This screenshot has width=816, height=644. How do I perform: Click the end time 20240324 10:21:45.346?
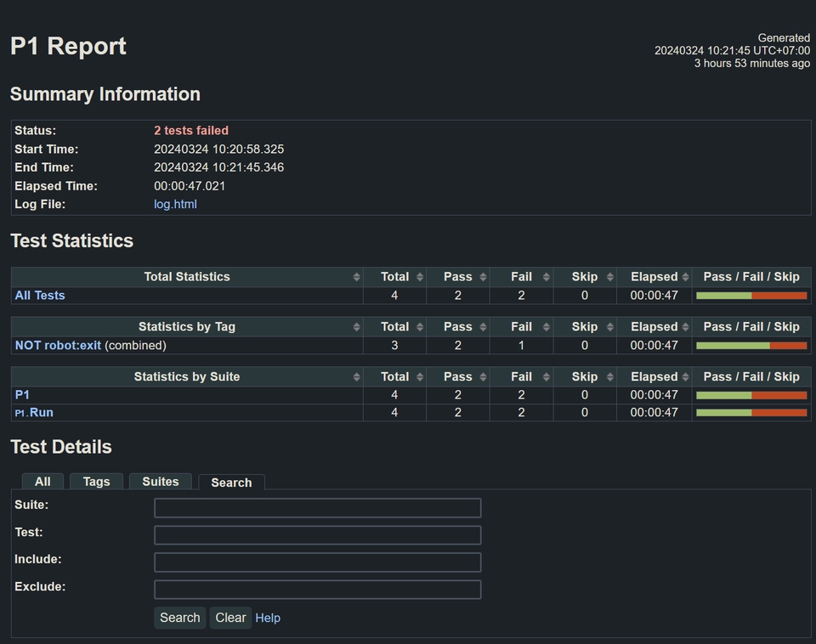point(219,167)
